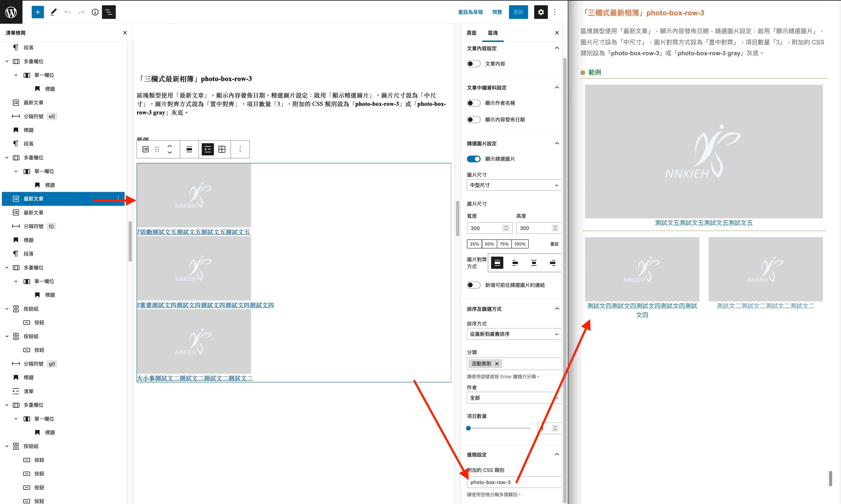Screen dimensions: 841x504
Task: Open options dots on selected 最新文章 row
Action: pyautogui.click(x=118, y=198)
